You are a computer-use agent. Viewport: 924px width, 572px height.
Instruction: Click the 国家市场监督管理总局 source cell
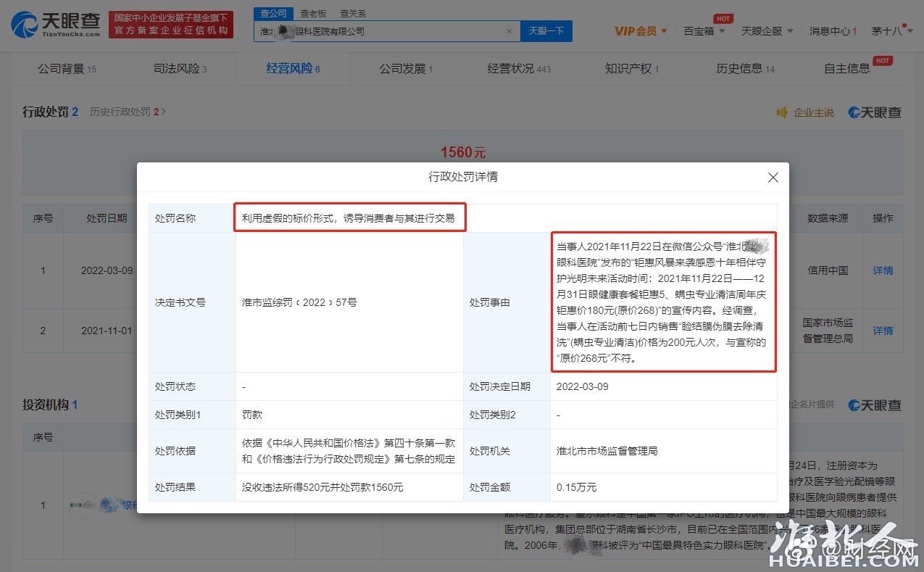click(x=828, y=331)
